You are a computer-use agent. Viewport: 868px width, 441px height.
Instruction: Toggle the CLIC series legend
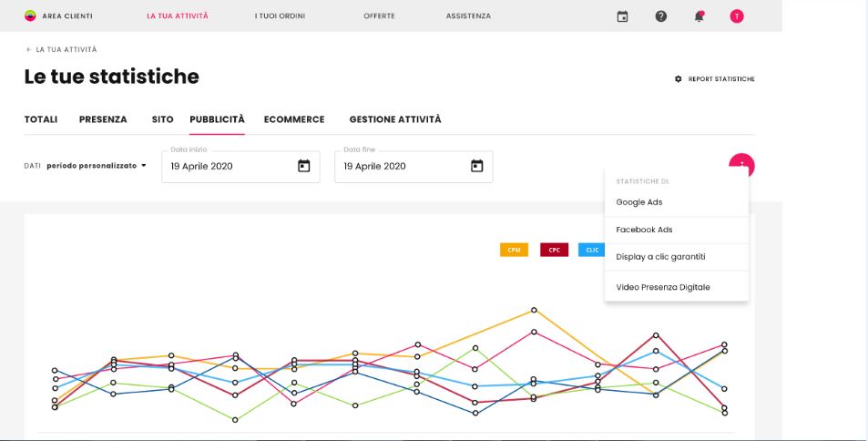591,250
